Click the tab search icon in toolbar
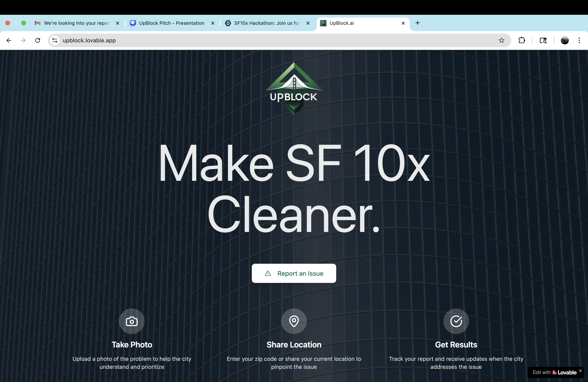The width and height of the screenshot is (588, 382). pyautogui.click(x=543, y=40)
